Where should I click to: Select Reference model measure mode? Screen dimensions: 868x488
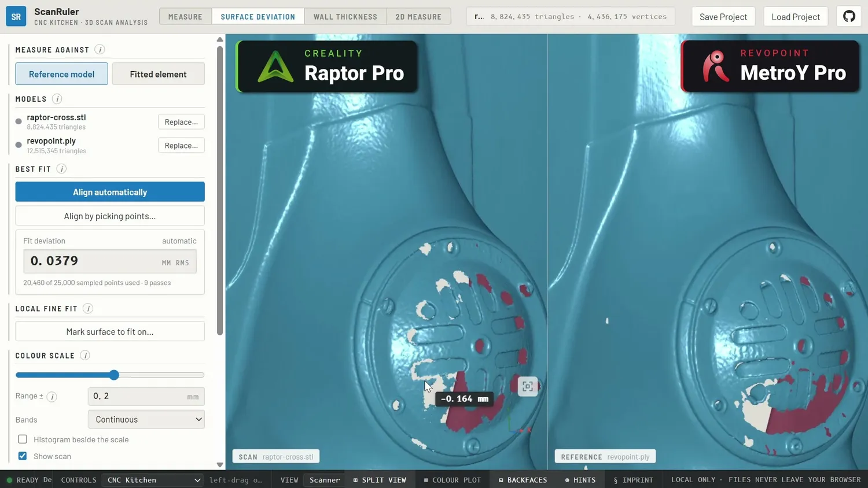click(x=62, y=74)
